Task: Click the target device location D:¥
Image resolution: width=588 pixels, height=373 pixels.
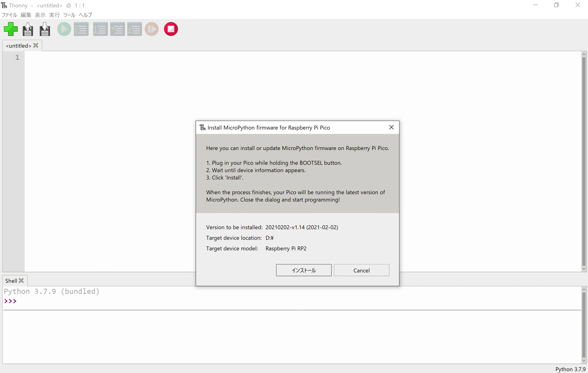Action: point(269,238)
